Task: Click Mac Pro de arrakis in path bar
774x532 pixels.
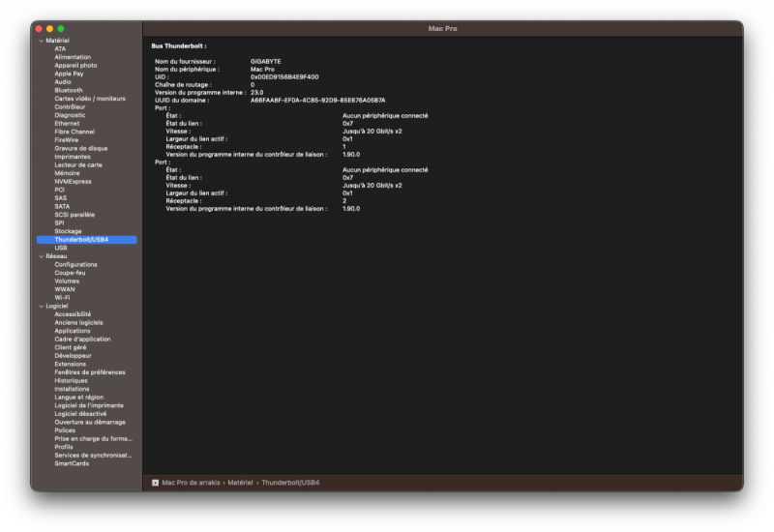Action: click(191, 483)
